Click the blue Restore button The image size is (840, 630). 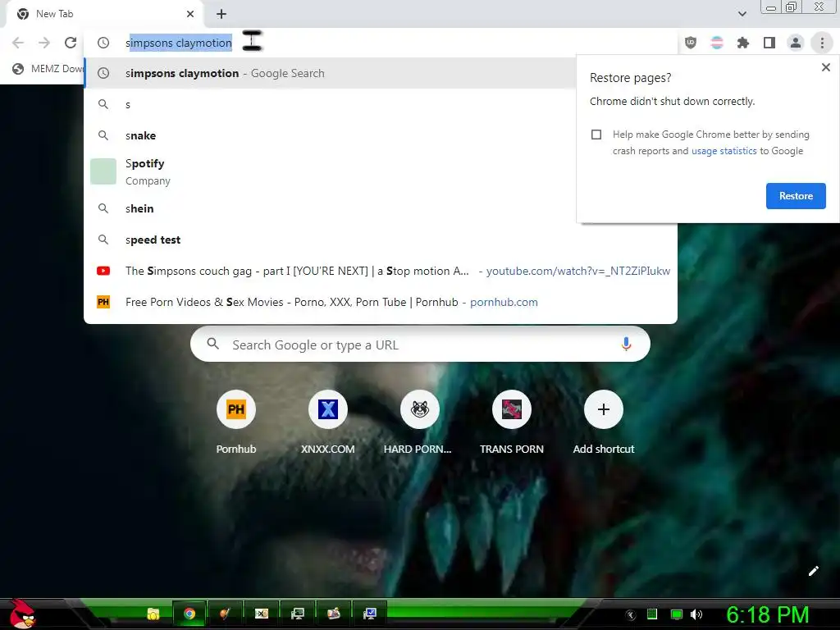pos(796,196)
